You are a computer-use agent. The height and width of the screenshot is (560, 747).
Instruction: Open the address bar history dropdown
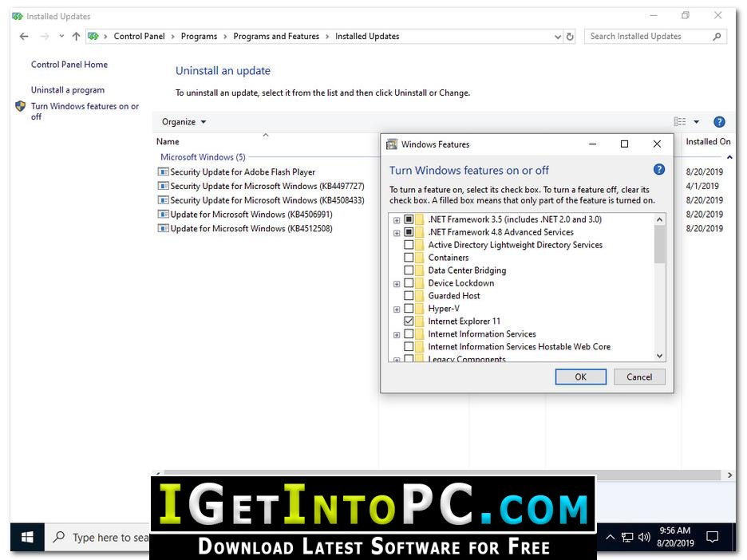coord(558,37)
